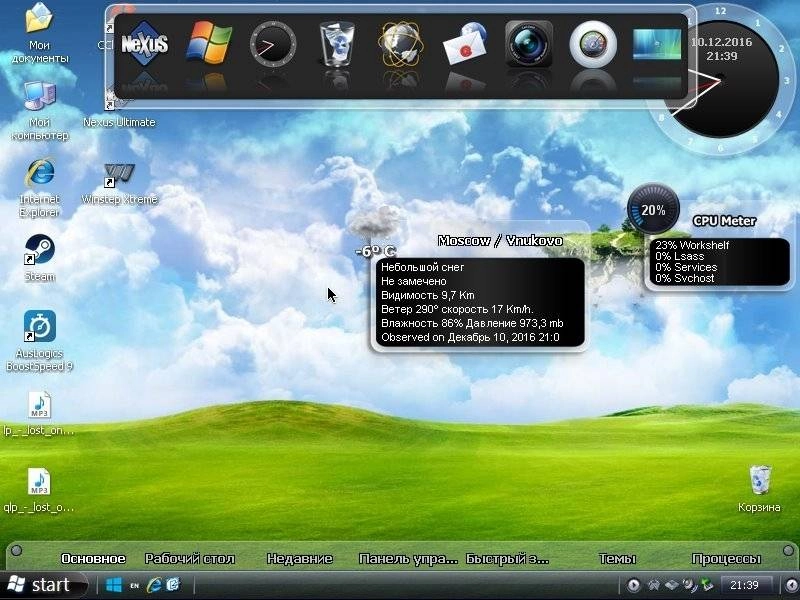Screen dimensions: 800x600
Task: Select the qlp_-_lost_o MP3 file icon
Action: click(39, 490)
